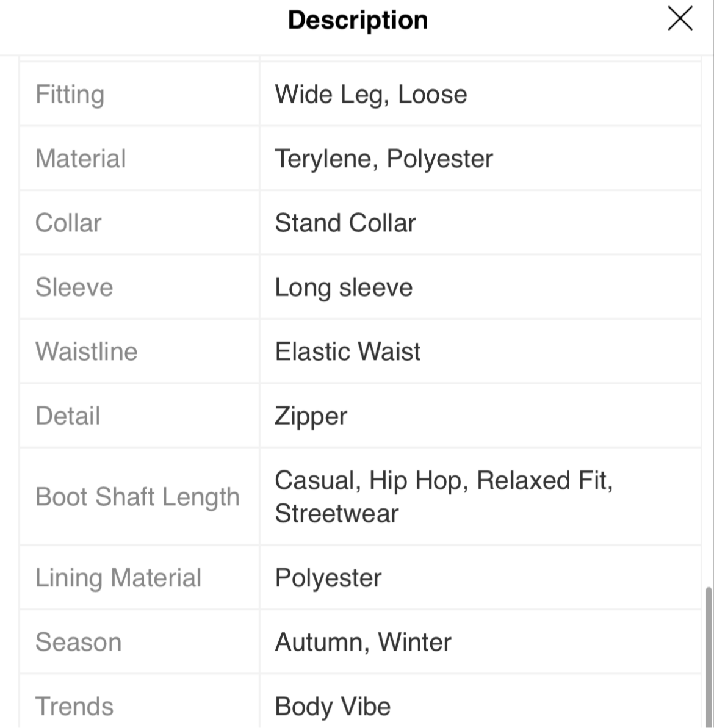
Task: Close the Description panel with the X
Action: [680, 18]
